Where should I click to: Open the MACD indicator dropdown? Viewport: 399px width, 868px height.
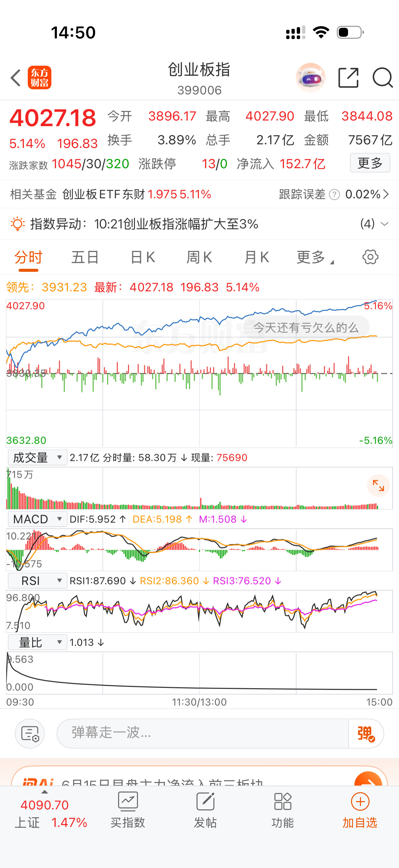[37, 519]
